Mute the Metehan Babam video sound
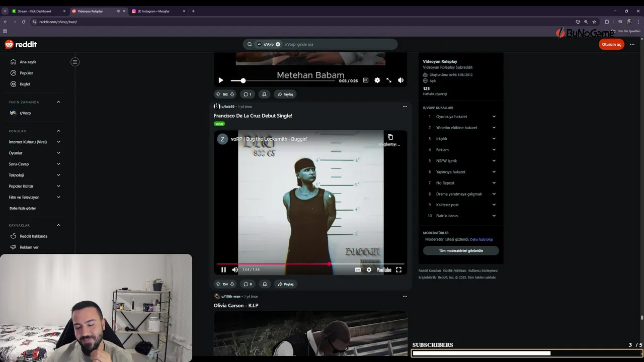 click(x=400, y=80)
